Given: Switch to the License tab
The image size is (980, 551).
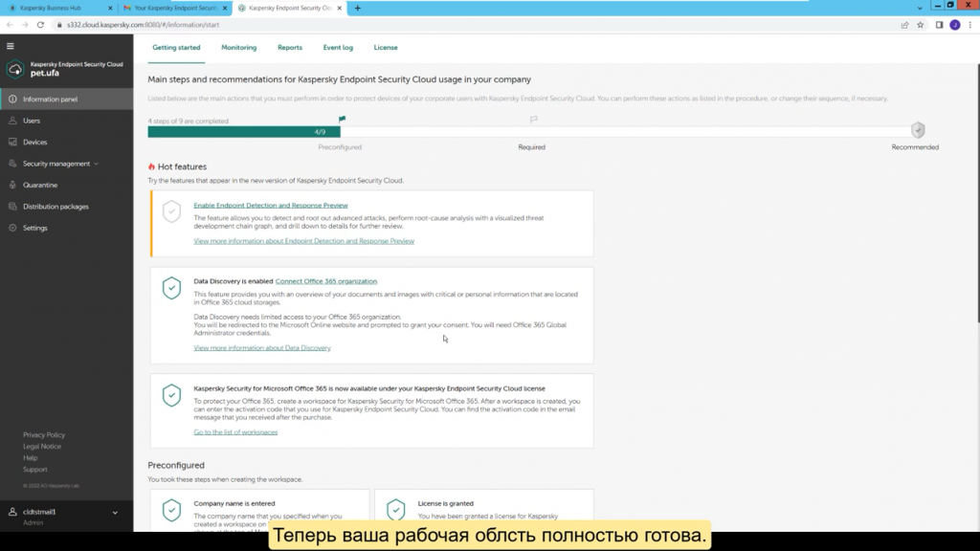Looking at the screenshot, I should [x=386, y=48].
